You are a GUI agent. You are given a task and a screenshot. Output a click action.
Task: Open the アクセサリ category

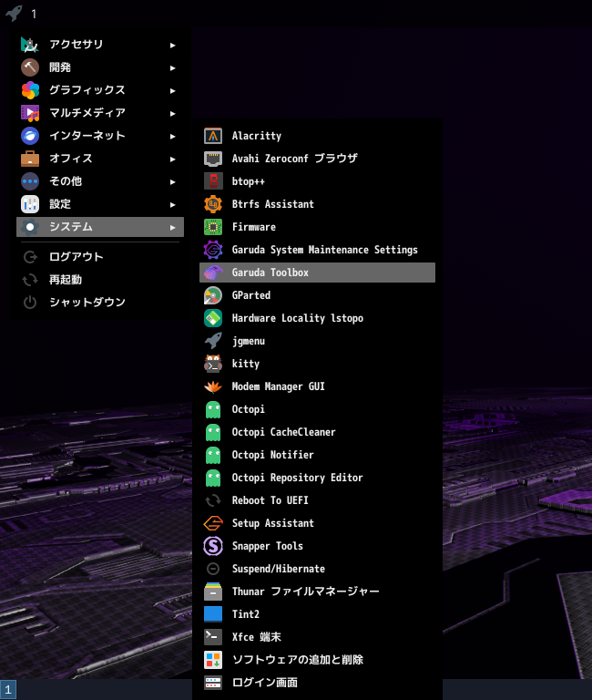(100, 44)
